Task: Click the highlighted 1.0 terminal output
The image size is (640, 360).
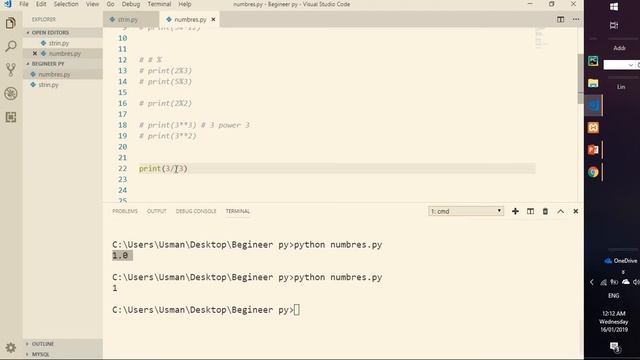Action: coord(122,256)
